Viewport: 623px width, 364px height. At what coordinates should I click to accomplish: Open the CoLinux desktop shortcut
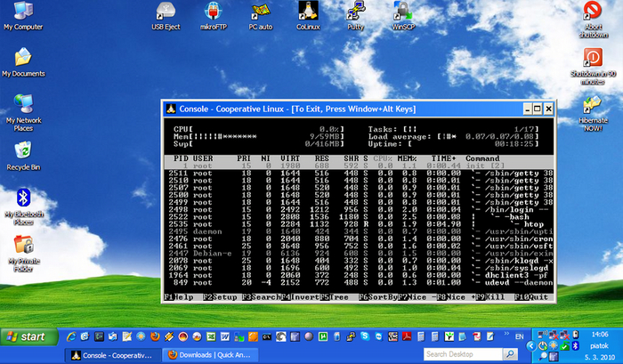pos(308,12)
